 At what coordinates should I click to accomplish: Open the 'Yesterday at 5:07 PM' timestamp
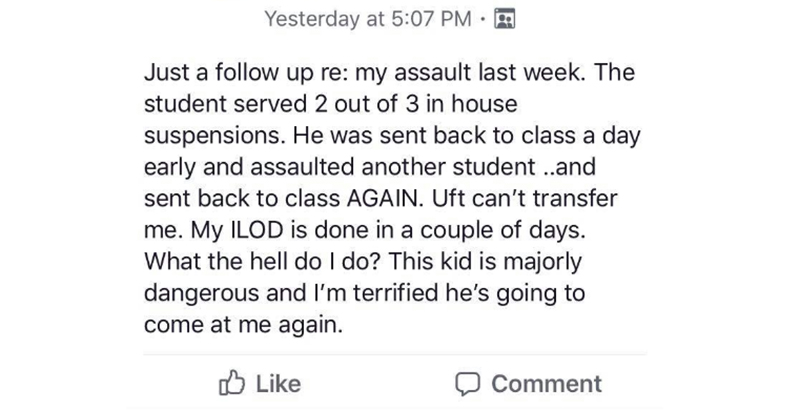[367, 19]
